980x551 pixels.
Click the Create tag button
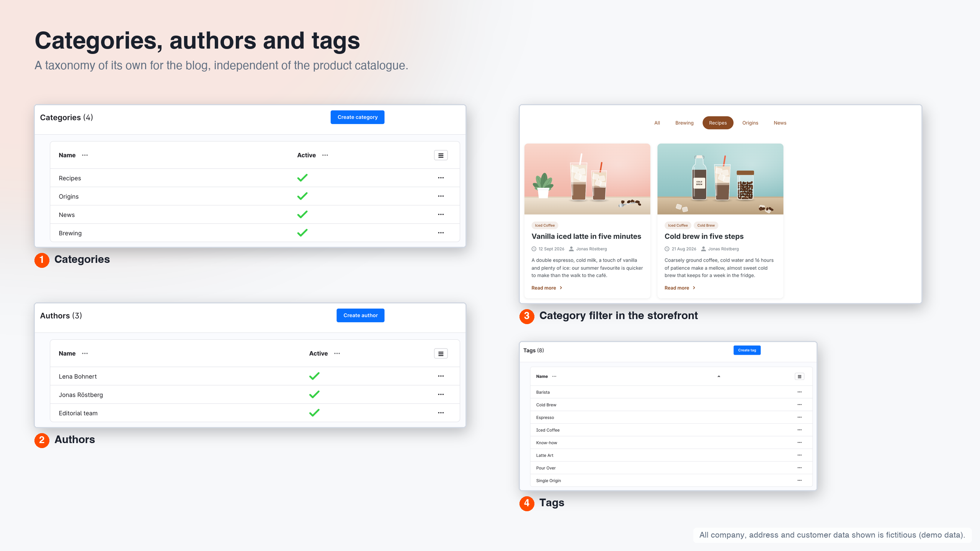coord(747,350)
